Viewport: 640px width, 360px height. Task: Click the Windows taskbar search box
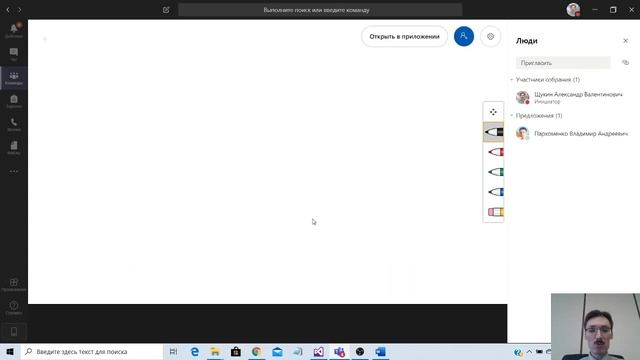[x=92, y=351]
